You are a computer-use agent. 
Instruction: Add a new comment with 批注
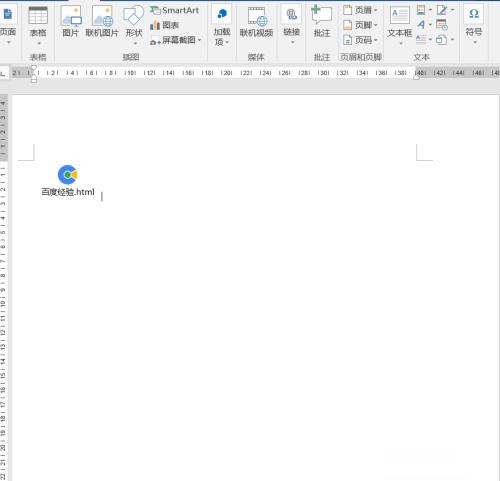pyautogui.click(x=322, y=21)
